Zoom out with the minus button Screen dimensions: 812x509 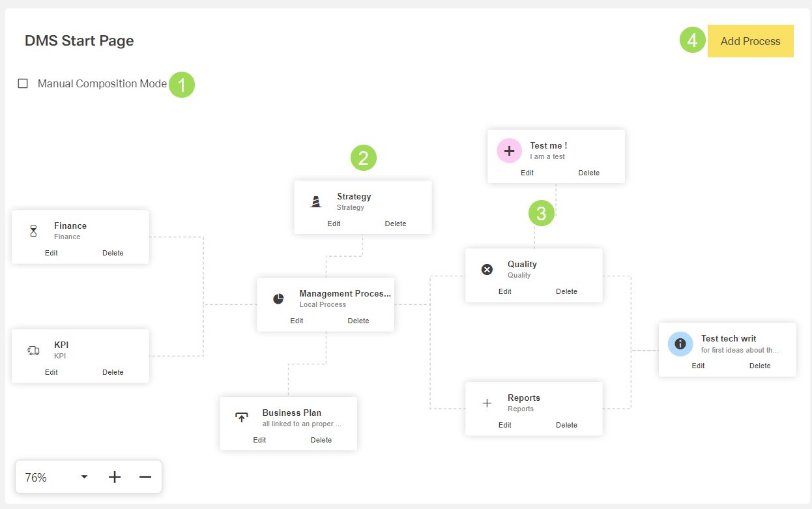point(145,477)
